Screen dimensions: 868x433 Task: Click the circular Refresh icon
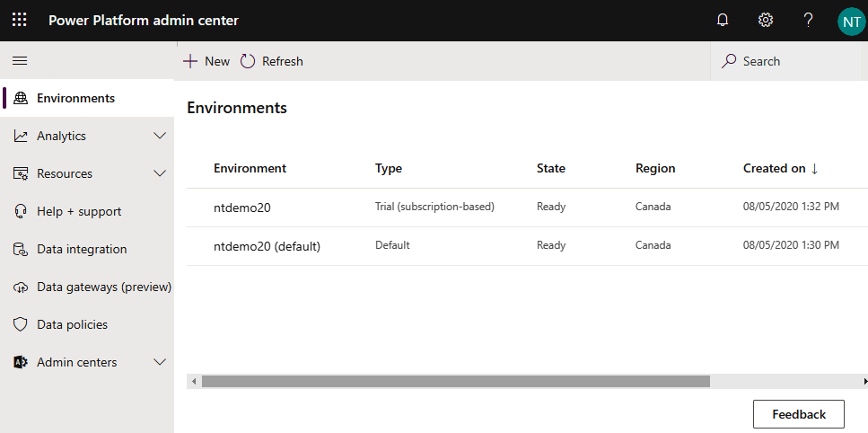coord(248,61)
